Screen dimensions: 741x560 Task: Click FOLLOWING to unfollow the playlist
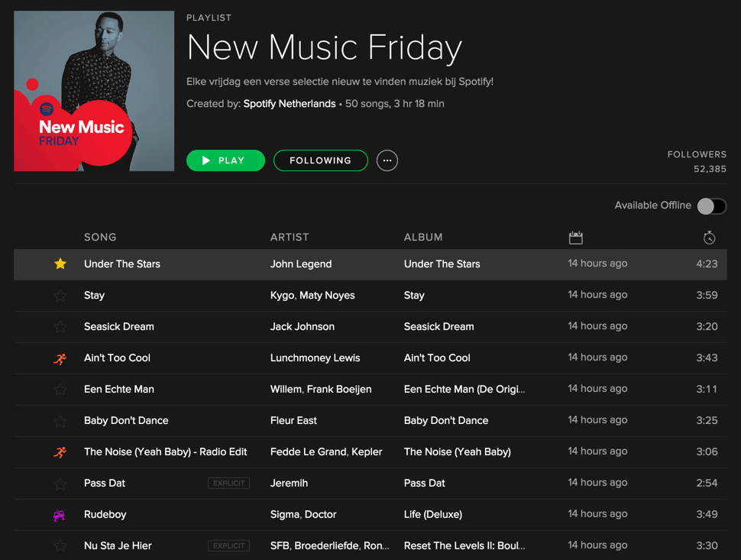[320, 160]
